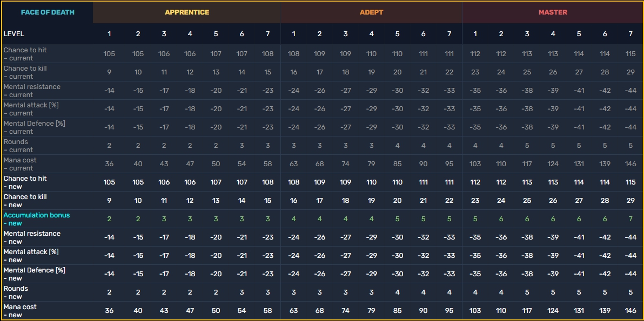Click -24 in 'Mental attack [%] – current' row
This screenshot has height=321, width=644.
(x=294, y=109)
